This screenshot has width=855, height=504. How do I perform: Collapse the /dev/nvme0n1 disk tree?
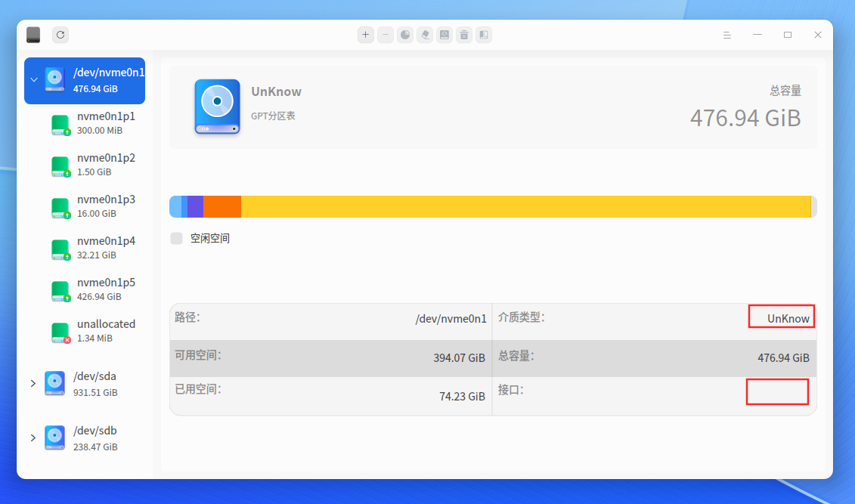(34, 80)
